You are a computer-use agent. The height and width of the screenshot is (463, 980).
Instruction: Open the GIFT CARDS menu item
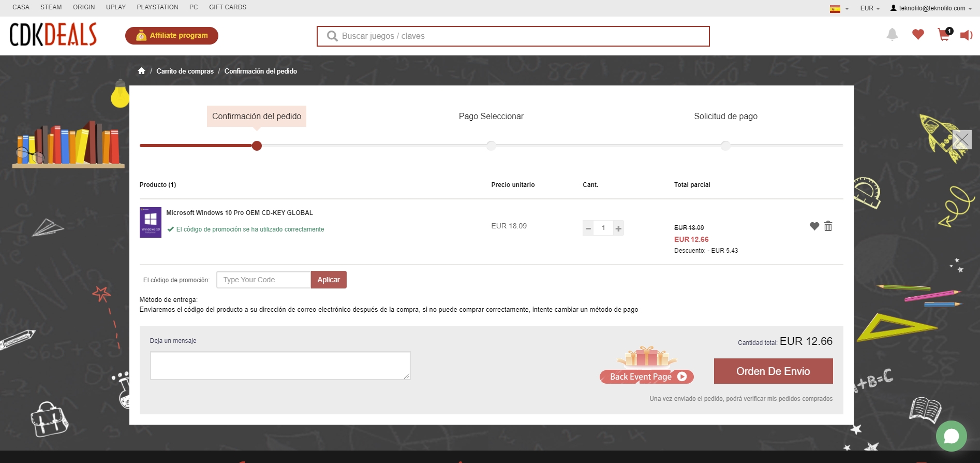(x=228, y=7)
